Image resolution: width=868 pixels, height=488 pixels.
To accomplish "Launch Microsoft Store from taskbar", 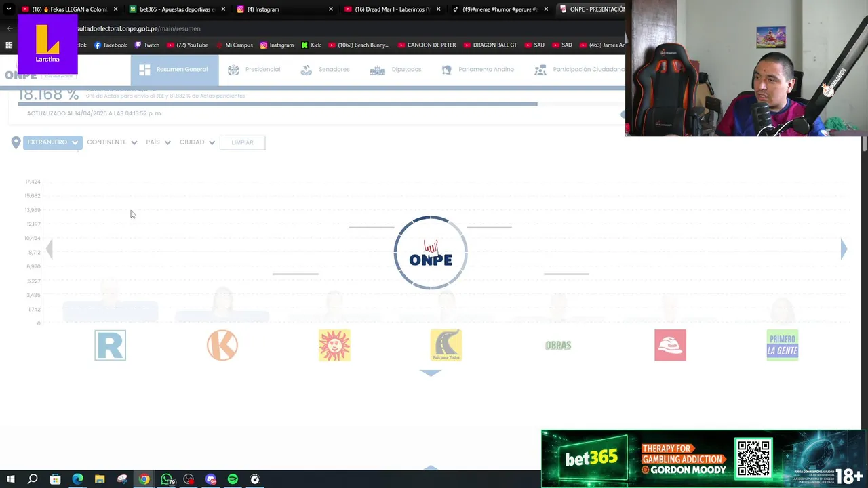I will pos(55,479).
